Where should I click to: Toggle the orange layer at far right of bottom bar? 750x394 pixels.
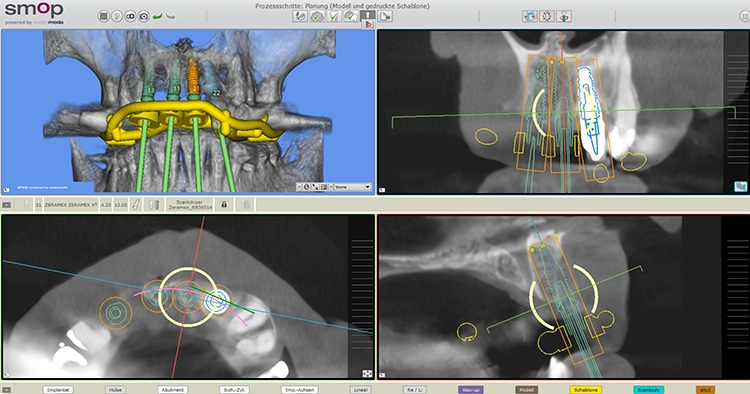click(706, 390)
